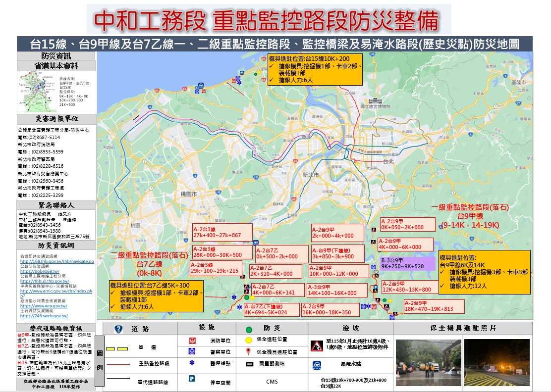Select the red 保全機具進駐位置 pin icon

[248, 350]
